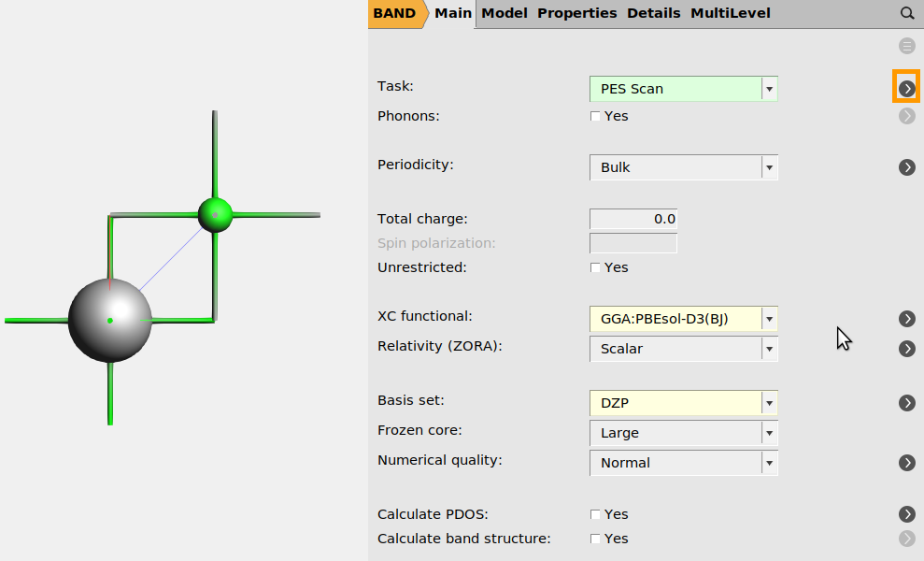Open the MultiLevel tab
The image size is (924, 561).
pyautogui.click(x=730, y=13)
